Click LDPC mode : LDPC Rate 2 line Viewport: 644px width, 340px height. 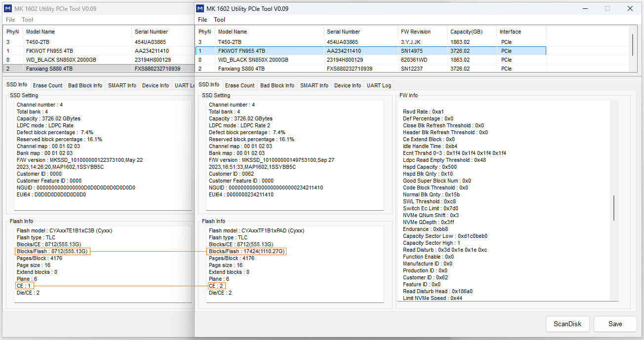tap(240, 125)
